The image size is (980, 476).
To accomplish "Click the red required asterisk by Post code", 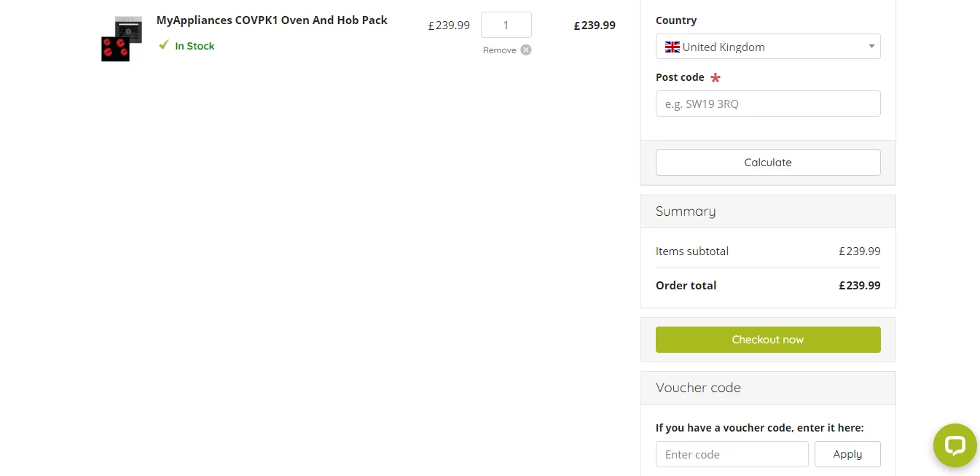I will click(x=716, y=78).
